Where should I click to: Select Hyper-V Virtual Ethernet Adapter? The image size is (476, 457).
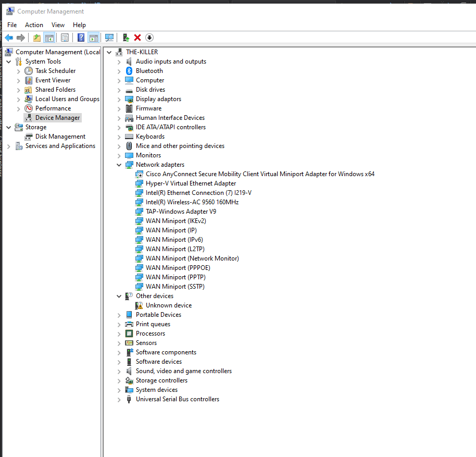coord(191,183)
